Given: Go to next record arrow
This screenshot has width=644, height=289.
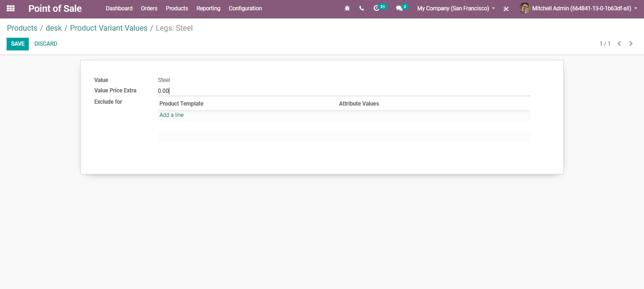Looking at the screenshot, I should tap(631, 44).
